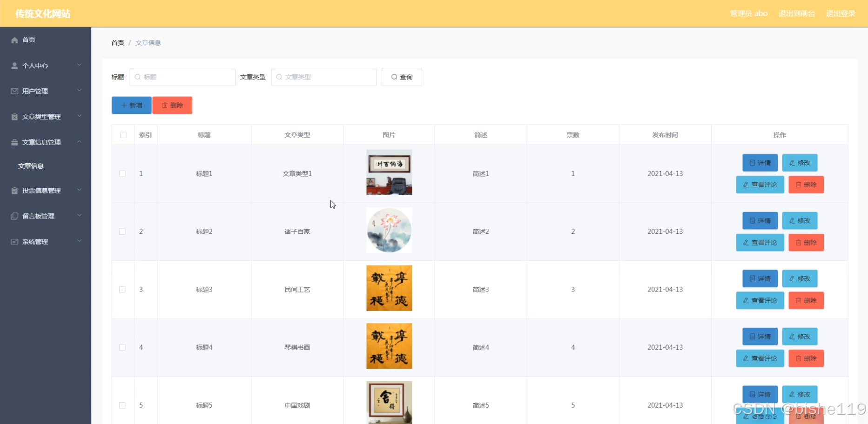The height and width of the screenshot is (424, 868).
Task: Click the 投票信息管理 sidebar icon
Action: point(14,191)
